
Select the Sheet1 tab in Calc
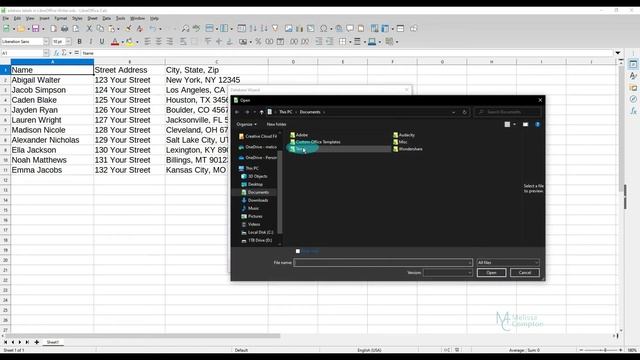(x=53, y=342)
